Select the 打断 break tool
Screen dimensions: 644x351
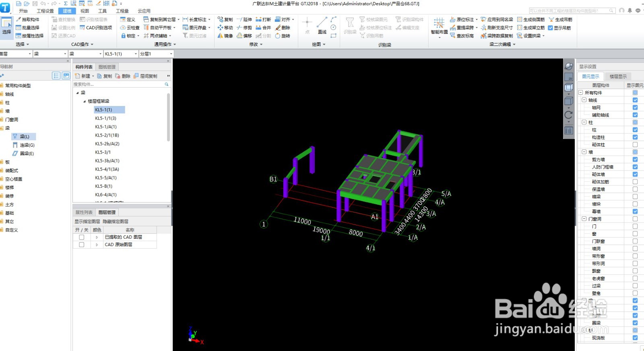263,19
